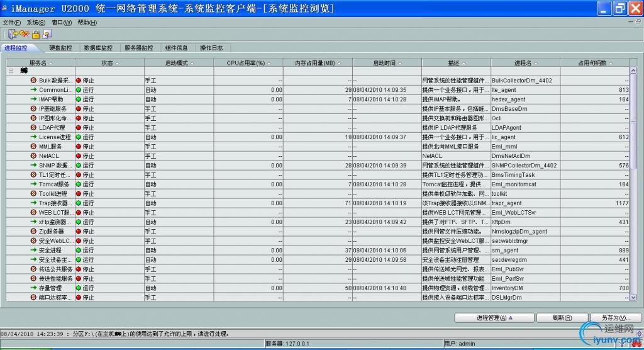Click stopped icon beside Zip服务器
Image resolution: width=644 pixels, height=350 pixels.
click(x=34, y=232)
